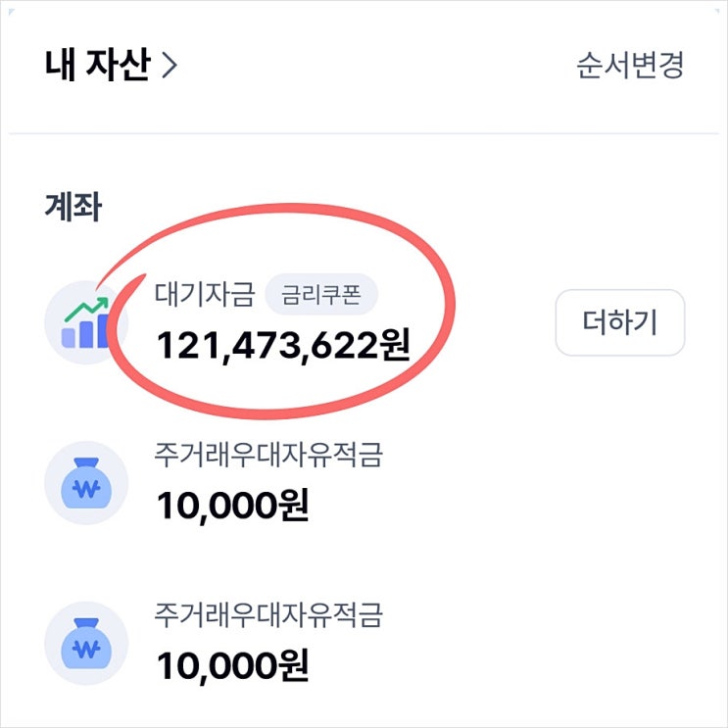Select the 계좌 section heading
728x728 pixels.
tap(72, 207)
